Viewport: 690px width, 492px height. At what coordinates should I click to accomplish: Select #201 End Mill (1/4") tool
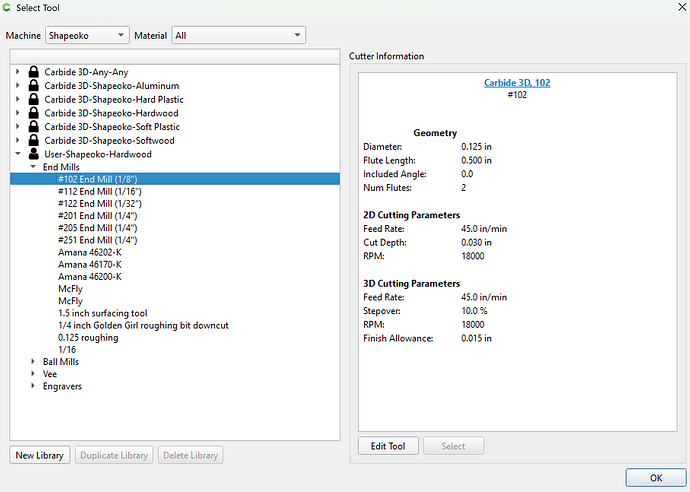coord(98,216)
